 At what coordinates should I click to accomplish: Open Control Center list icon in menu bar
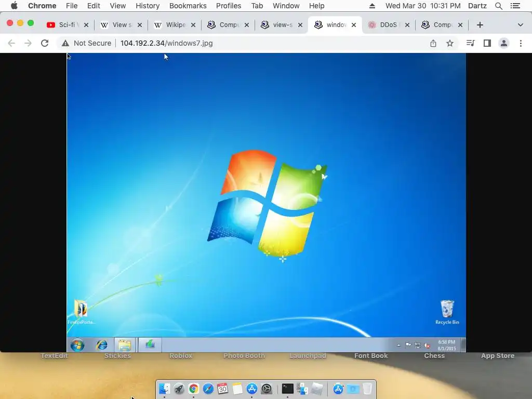[515, 6]
